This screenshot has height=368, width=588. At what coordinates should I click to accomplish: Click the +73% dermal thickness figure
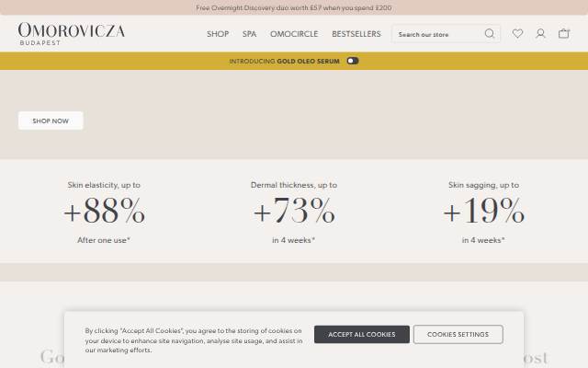(294, 212)
